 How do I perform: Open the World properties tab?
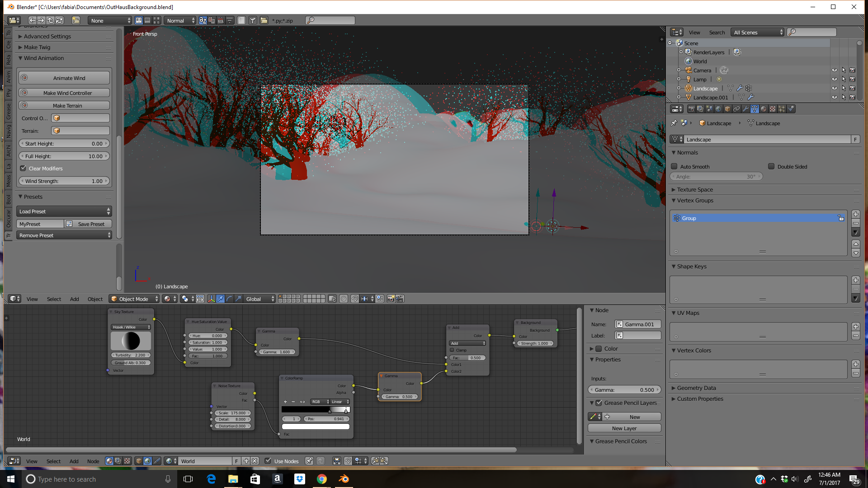(718, 109)
